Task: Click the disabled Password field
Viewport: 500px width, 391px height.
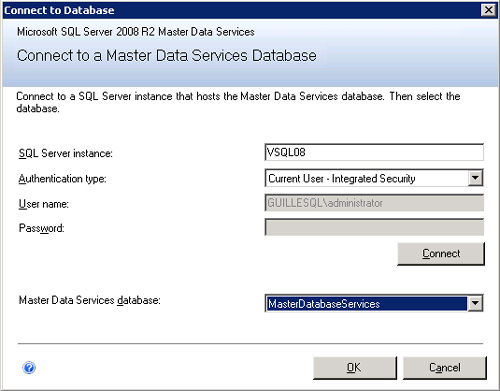Action: click(x=374, y=227)
